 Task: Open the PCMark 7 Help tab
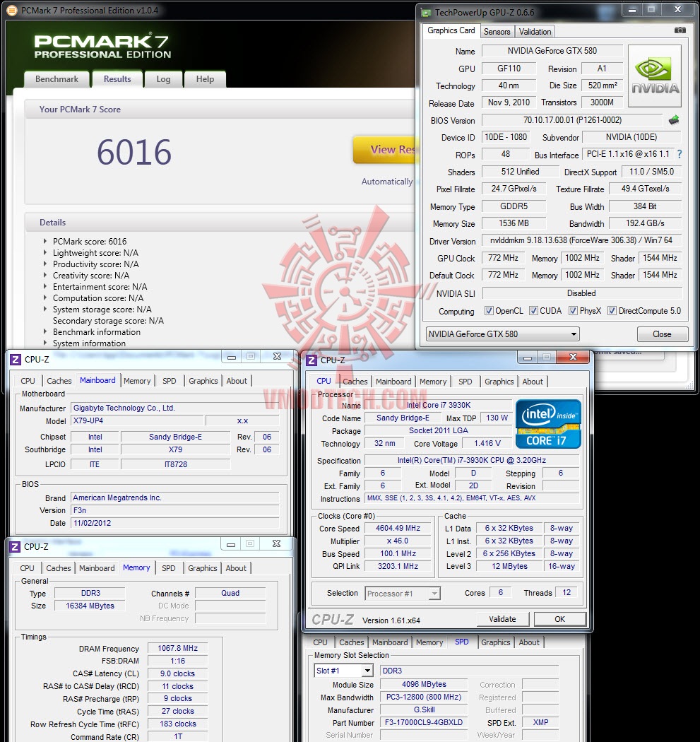click(205, 79)
